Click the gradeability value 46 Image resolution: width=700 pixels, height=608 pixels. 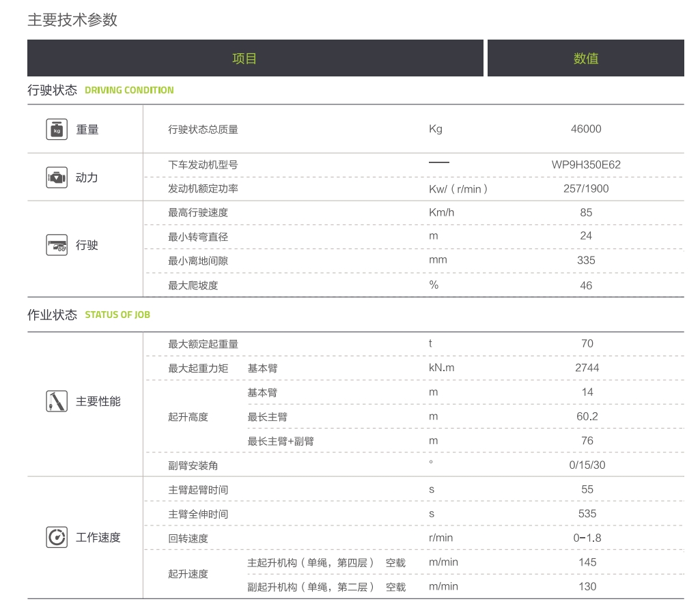click(586, 285)
